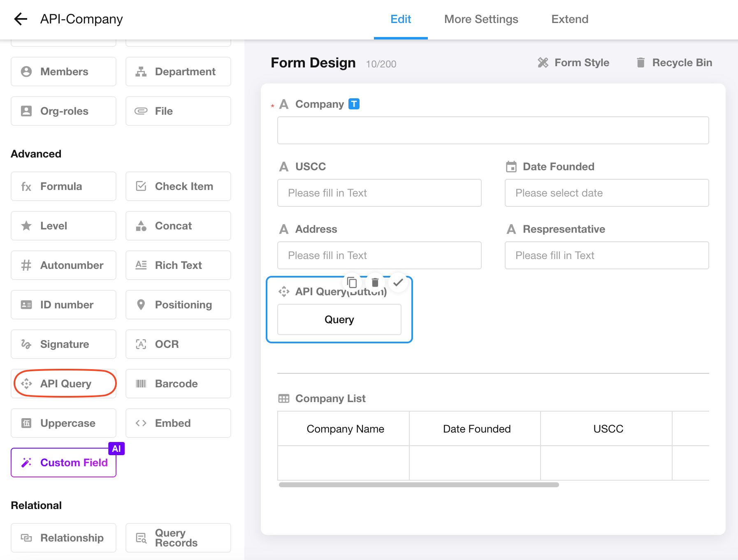Click the USCC text field
This screenshot has height=560, width=738.
379,193
